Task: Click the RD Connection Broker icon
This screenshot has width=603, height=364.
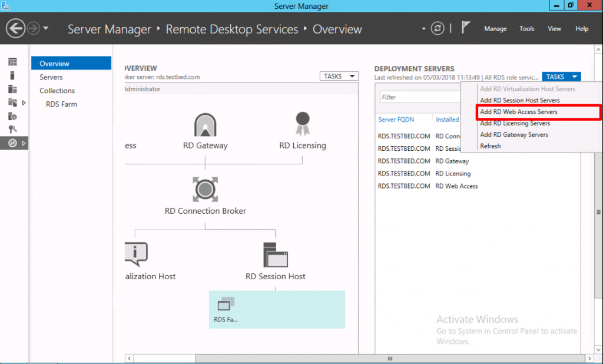Action: tap(205, 190)
